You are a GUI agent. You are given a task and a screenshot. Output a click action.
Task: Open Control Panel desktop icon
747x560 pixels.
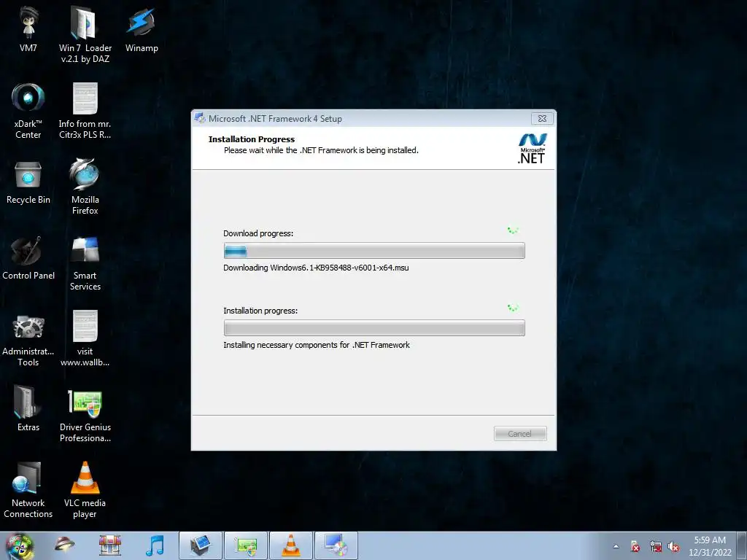click(28, 257)
